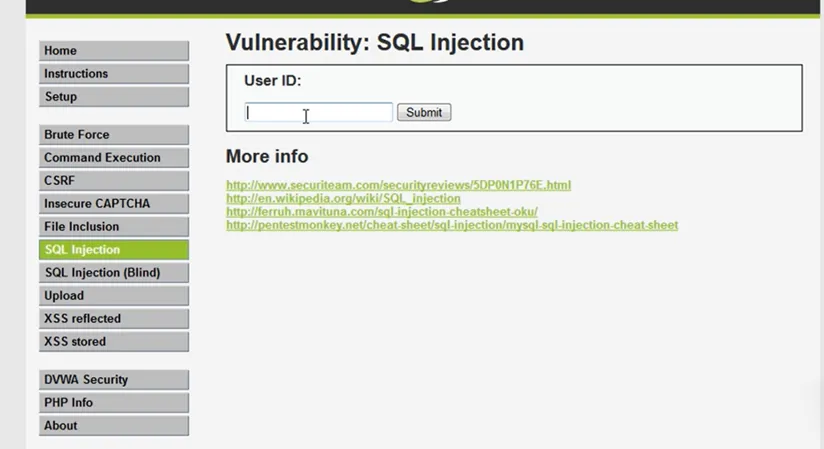Go to the Upload section
Viewport: 824px width, 449px height.
tap(113, 296)
